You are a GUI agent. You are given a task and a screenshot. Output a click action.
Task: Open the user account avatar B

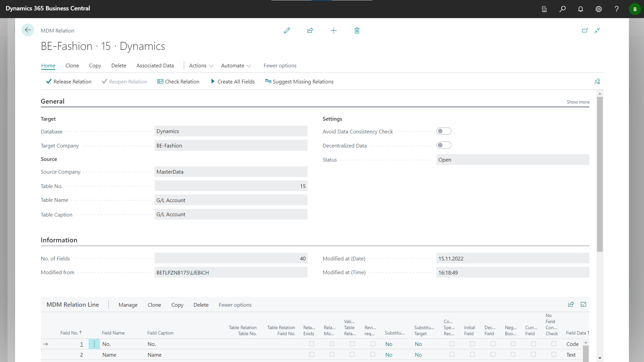click(x=635, y=9)
